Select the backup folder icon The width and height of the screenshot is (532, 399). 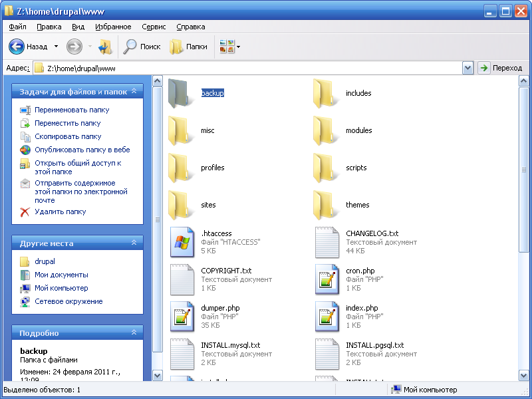coord(180,93)
